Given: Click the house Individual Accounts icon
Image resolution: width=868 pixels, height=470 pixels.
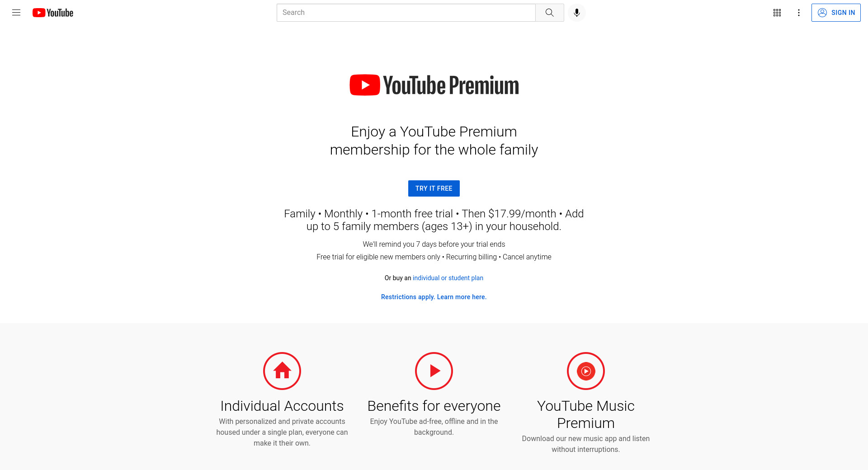Looking at the screenshot, I should pyautogui.click(x=282, y=371).
